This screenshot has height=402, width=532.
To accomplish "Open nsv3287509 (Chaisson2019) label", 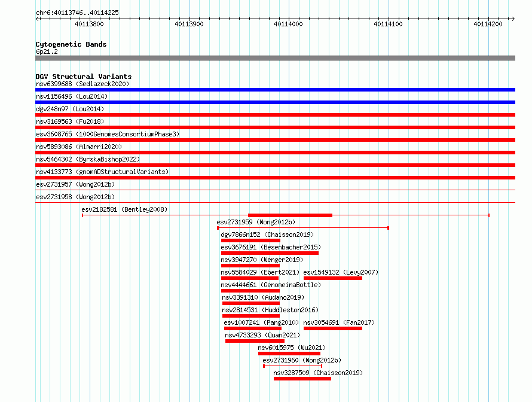I will click(x=318, y=373).
